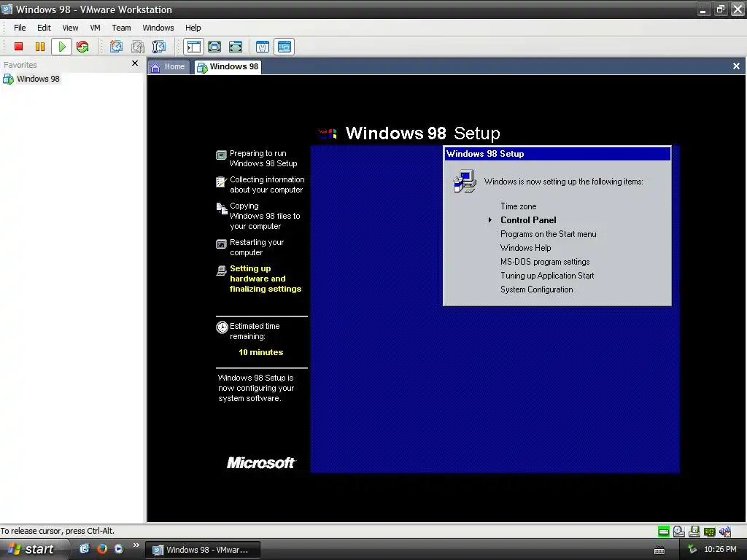The image size is (747, 560).
Task: Click Programs on the Start menu item
Action: tap(548, 234)
